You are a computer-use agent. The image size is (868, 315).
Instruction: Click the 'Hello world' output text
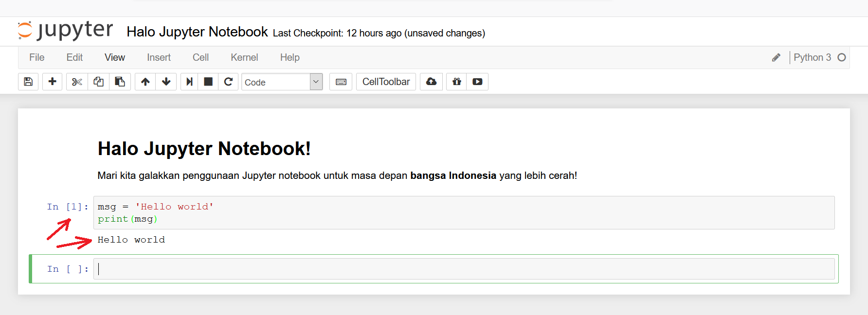131,240
